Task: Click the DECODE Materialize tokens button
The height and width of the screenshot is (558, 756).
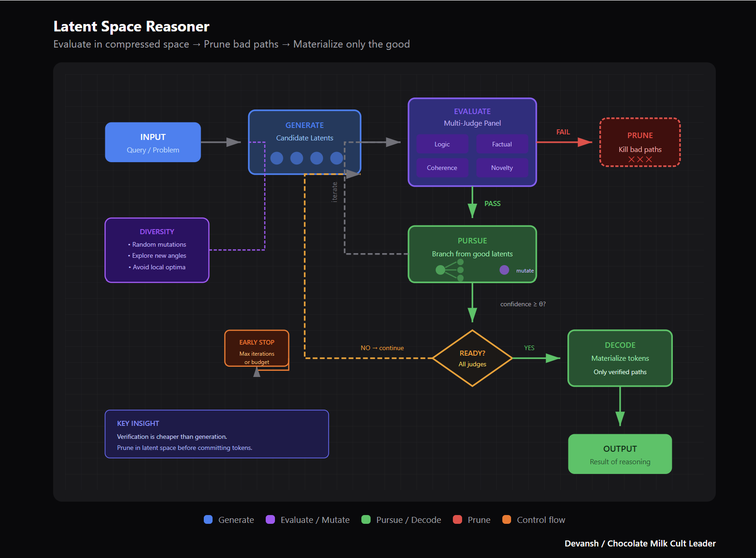Action: tap(620, 358)
